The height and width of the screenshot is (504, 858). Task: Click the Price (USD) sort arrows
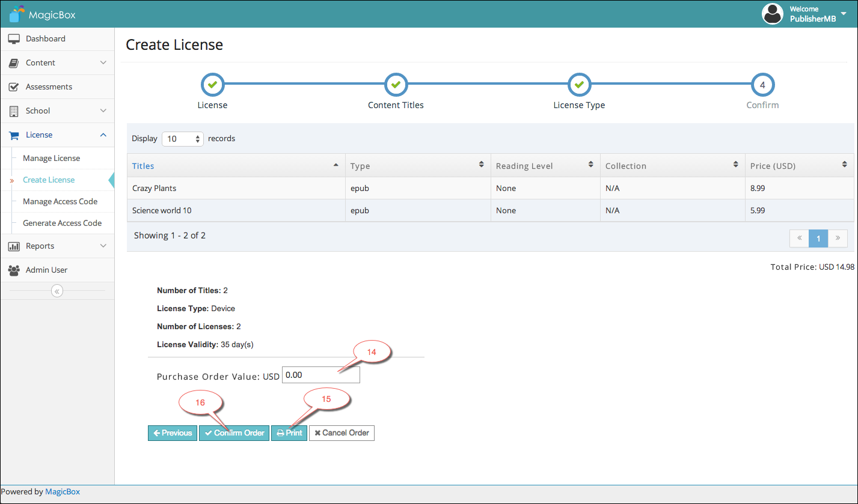tap(844, 164)
